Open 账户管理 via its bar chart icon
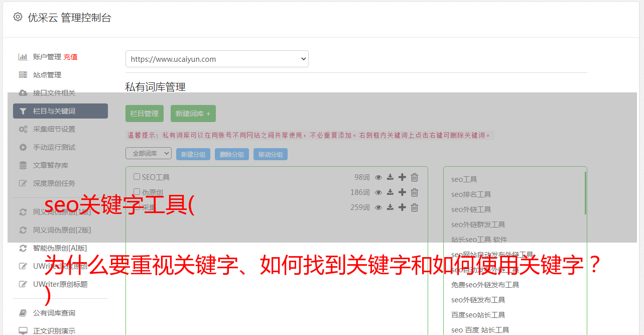Image resolution: width=644 pixels, height=335 pixels. click(x=23, y=57)
